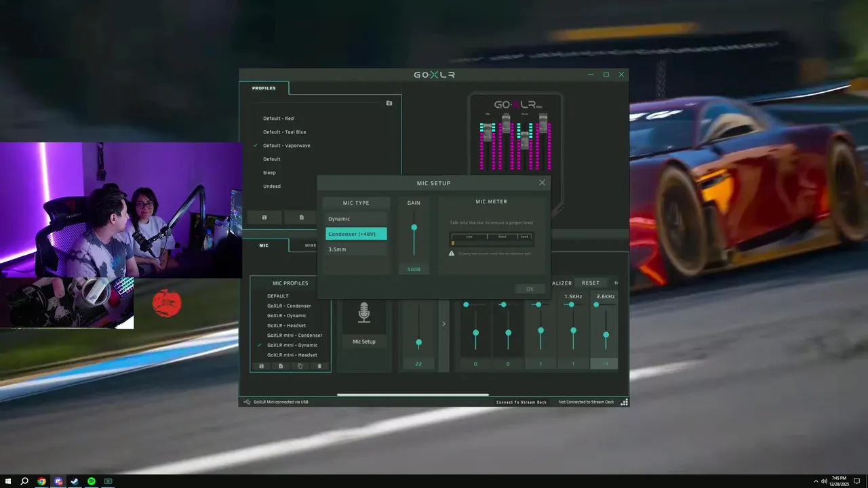Load the plain Default profile
Viewport: 868px width, 488px height.
(271, 159)
